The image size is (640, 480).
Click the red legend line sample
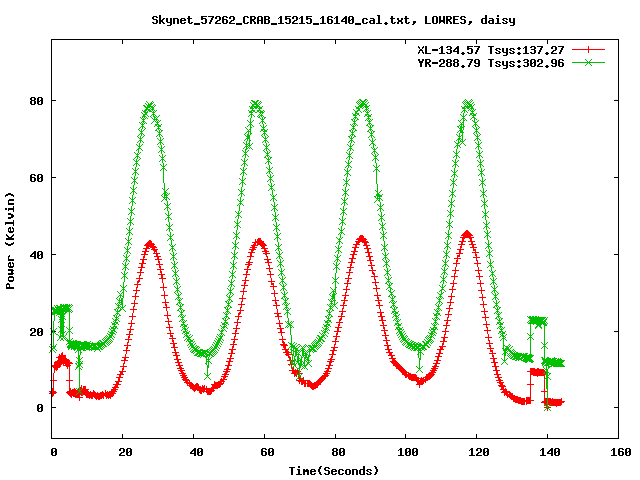click(588, 50)
